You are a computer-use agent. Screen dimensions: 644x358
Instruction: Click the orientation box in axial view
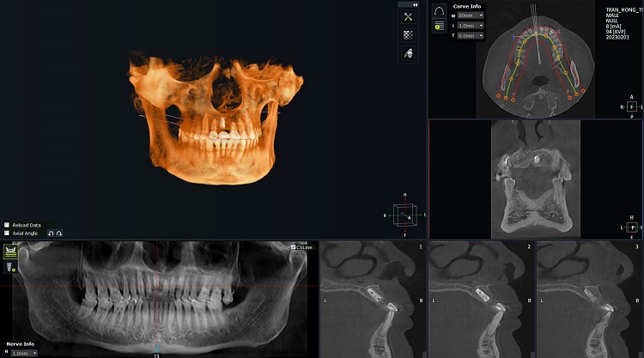click(632, 107)
